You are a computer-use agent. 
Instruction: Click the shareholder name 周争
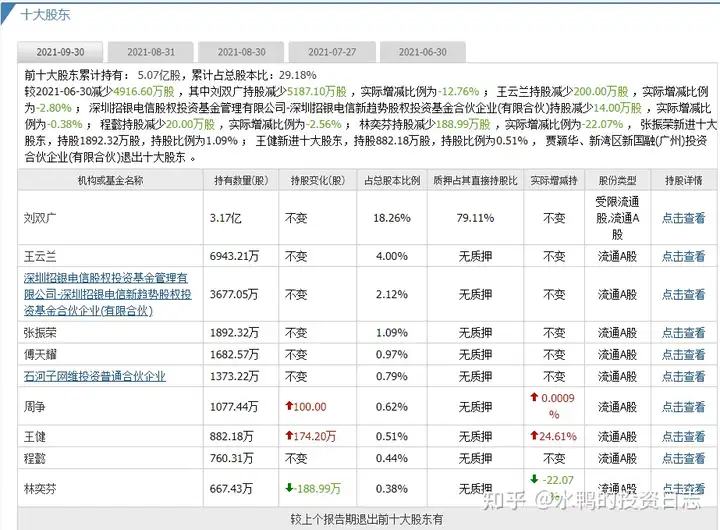(x=34, y=407)
